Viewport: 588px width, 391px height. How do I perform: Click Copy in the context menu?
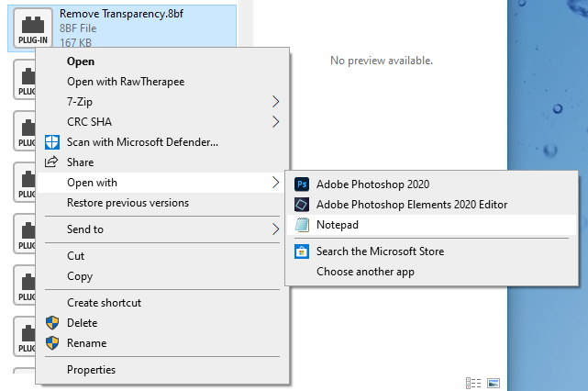(x=162, y=276)
